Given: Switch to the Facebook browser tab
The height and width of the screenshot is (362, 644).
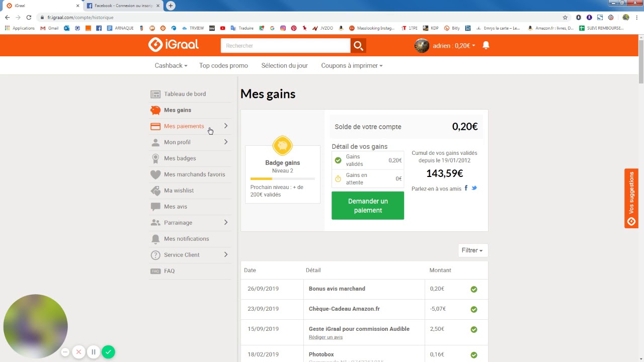Looking at the screenshot, I should click(123, 6).
